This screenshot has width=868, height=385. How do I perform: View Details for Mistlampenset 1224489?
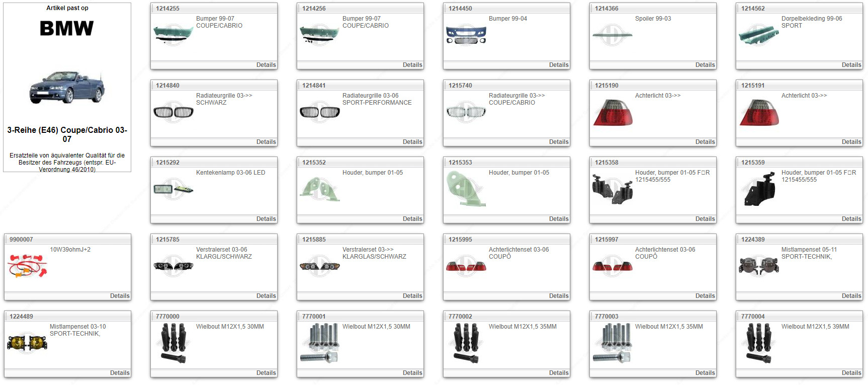pyautogui.click(x=120, y=373)
